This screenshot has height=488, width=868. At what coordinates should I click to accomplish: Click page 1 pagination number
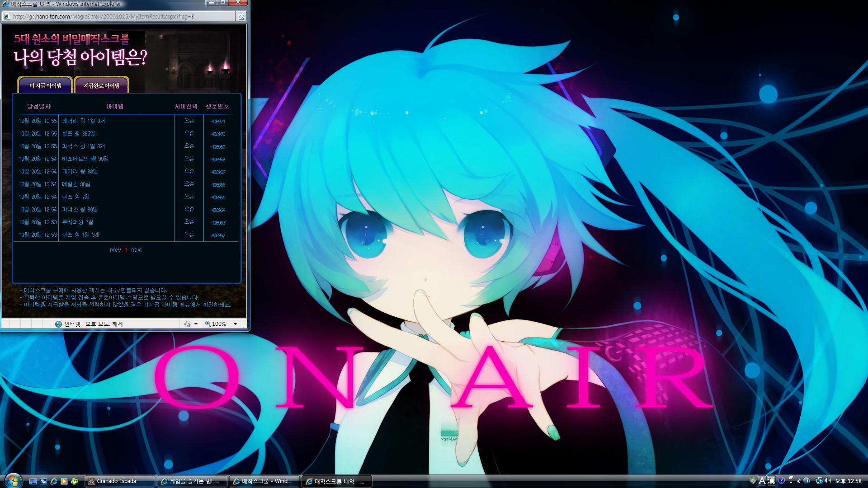click(x=126, y=250)
